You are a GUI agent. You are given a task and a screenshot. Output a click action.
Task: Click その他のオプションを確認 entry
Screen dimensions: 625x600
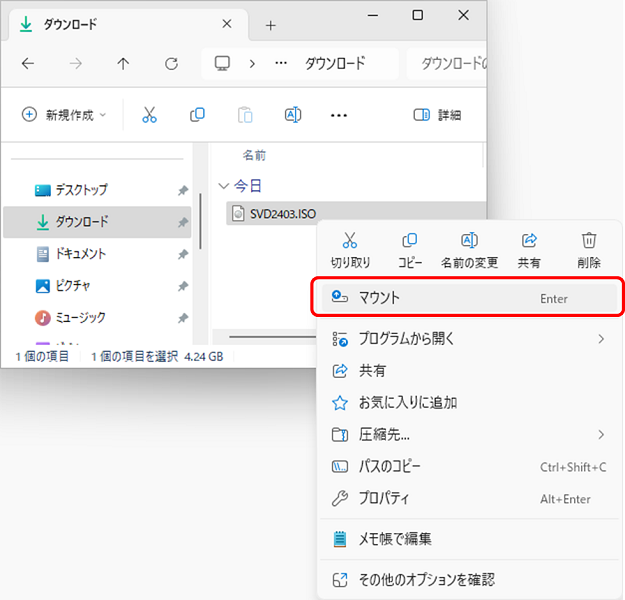tap(427, 579)
